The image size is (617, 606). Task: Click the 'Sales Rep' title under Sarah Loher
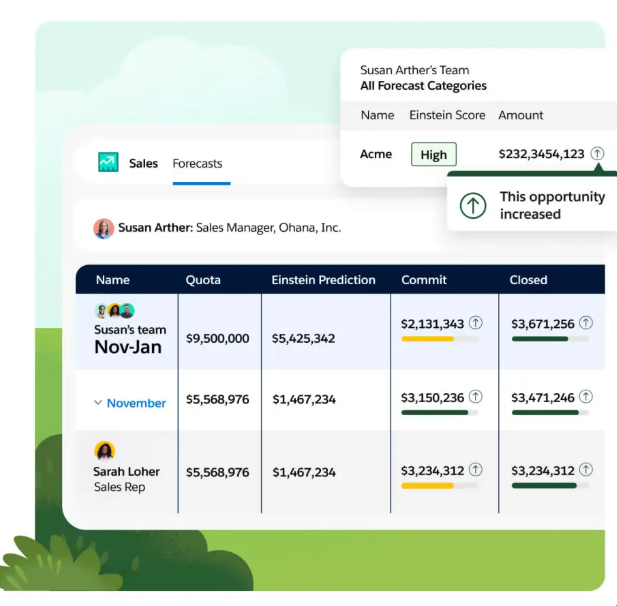[120, 487]
